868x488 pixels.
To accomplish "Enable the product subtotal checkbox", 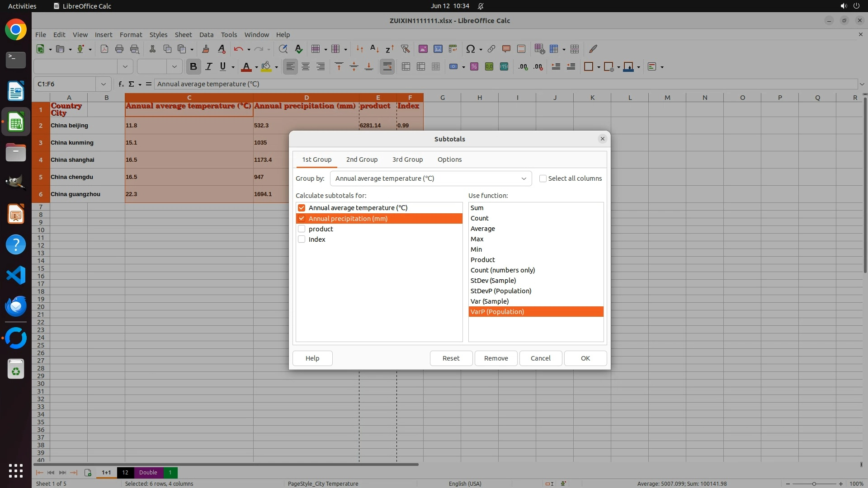I will click(302, 229).
